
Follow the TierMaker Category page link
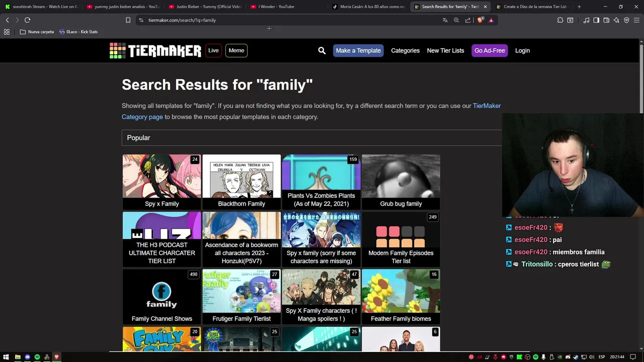[x=142, y=117]
